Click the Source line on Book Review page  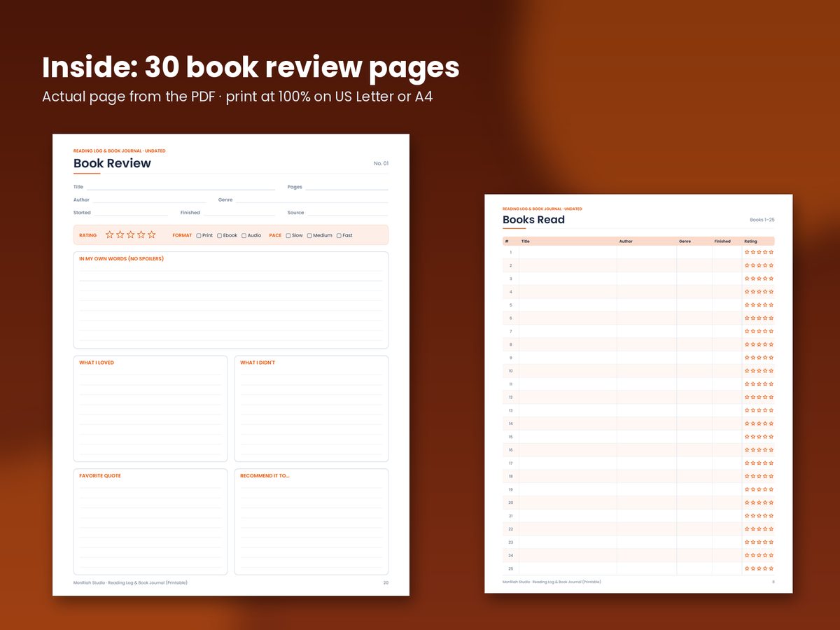347,213
